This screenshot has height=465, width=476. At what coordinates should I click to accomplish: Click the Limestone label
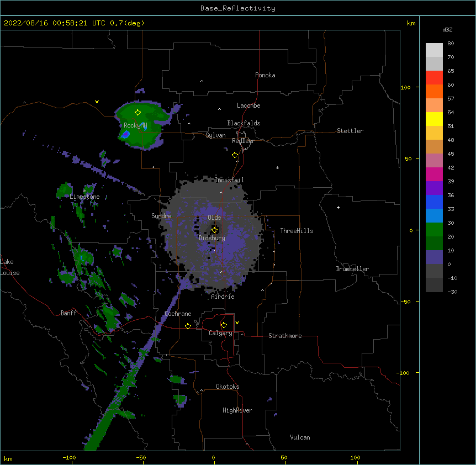[x=84, y=197]
